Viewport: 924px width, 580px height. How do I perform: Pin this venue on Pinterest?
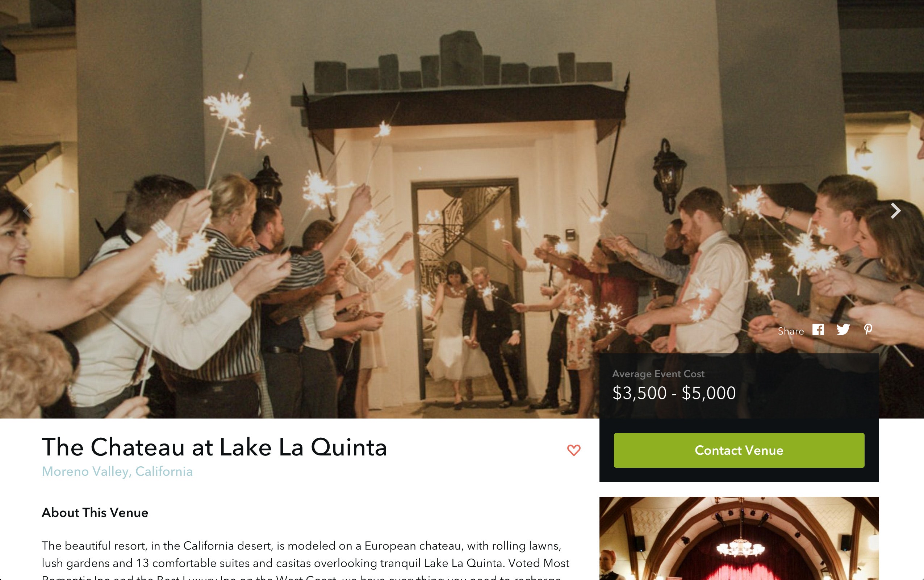(x=868, y=330)
